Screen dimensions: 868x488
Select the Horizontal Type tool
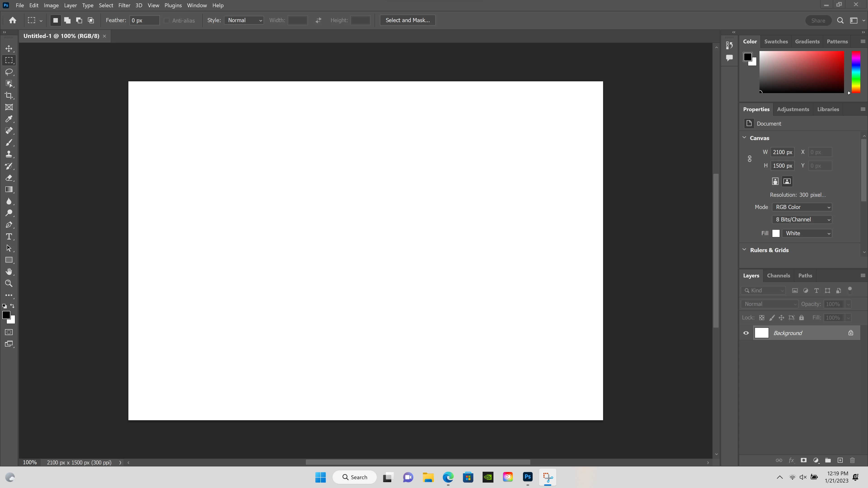click(x=9, y=236)
